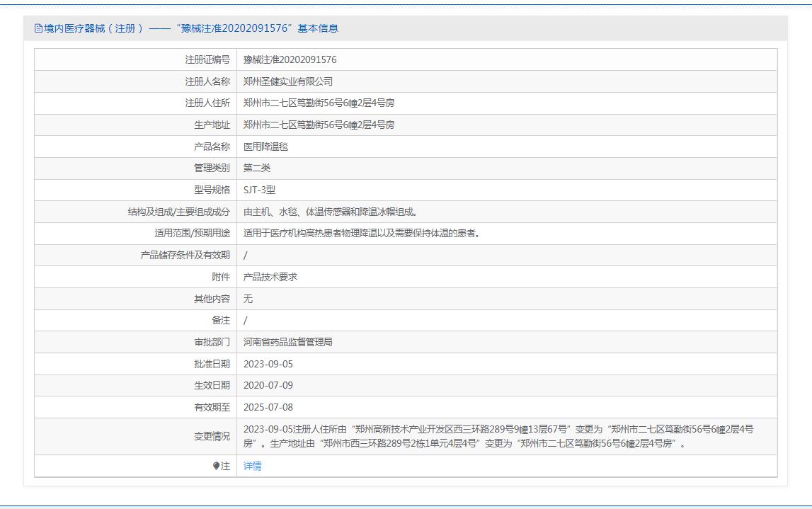The image size is (812, 509).
Task: Select product name 医用降温毯
Action: (265, 147)
